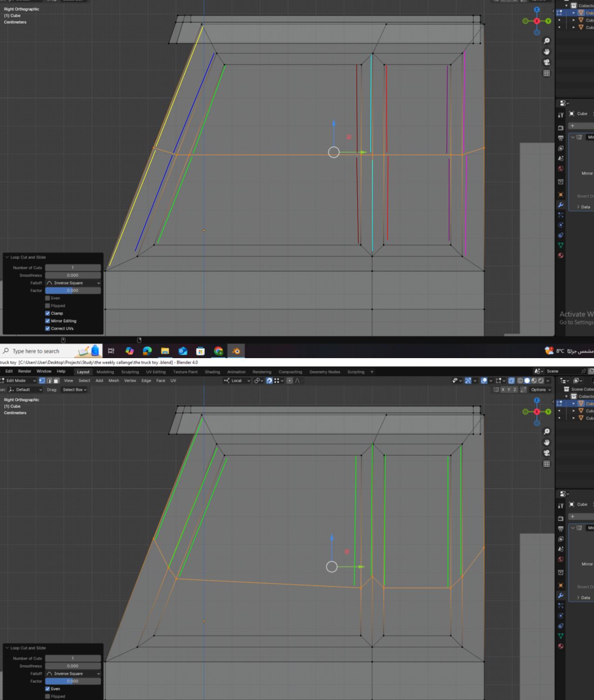The width and height of the screenshot is (594, 700).
Task: Select the Render Properties camera icon
Action: click(561, 519)
